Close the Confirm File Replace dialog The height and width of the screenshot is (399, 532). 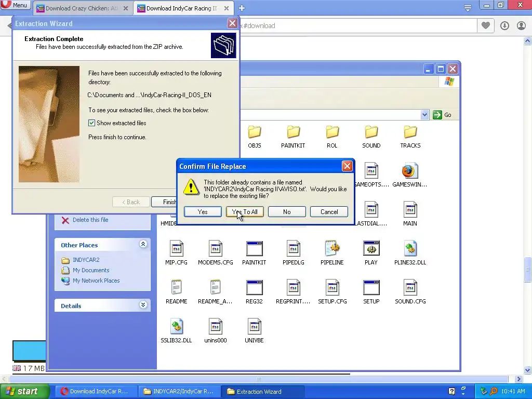click(x=347, y=166)
